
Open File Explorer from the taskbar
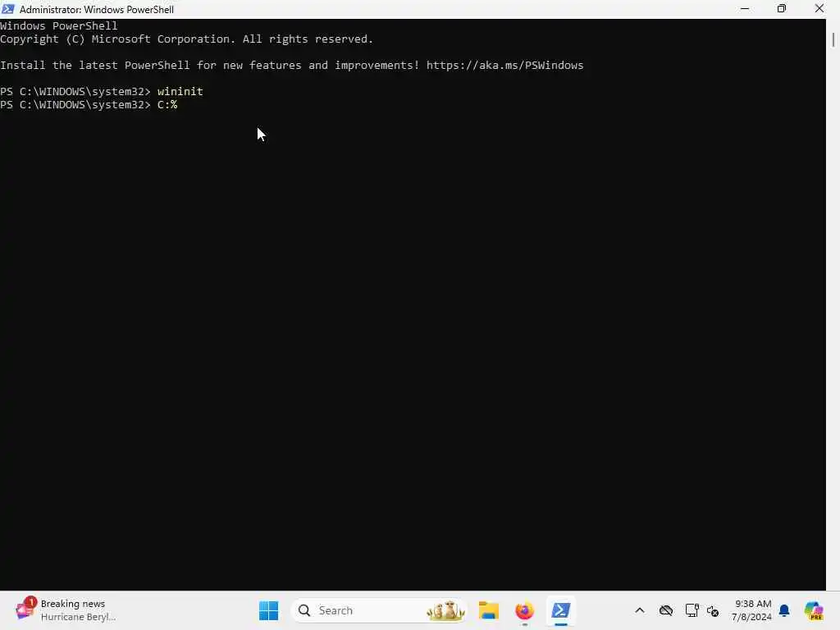coord(489,610)
